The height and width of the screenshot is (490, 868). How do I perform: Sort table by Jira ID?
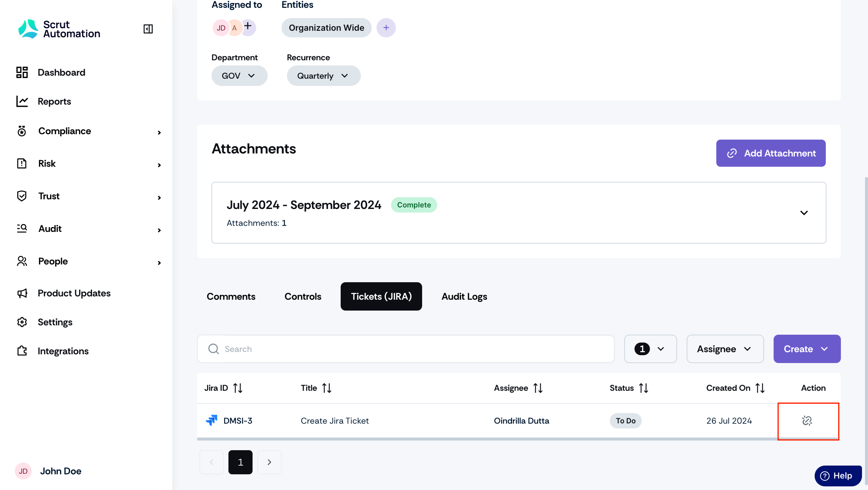(x=237, y=388)
